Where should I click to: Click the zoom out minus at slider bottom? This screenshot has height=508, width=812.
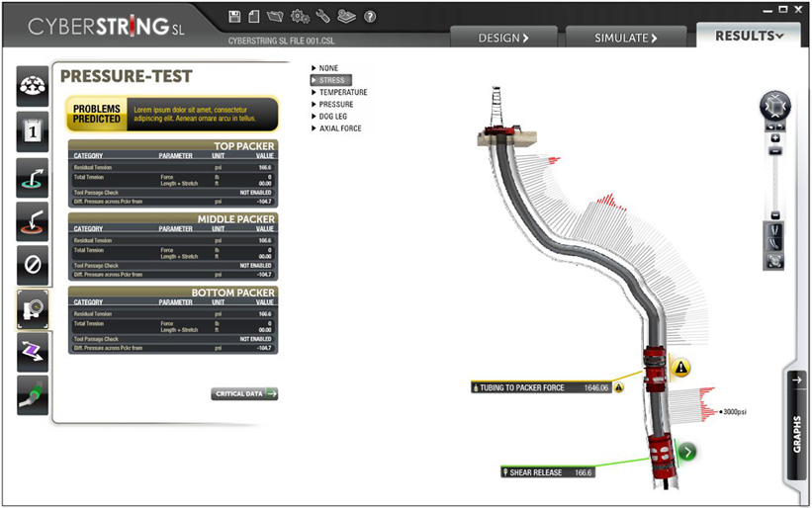click(x=775, y=215)
